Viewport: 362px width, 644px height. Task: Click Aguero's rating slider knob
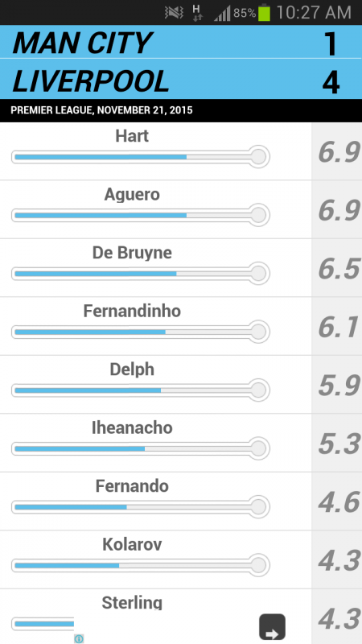(x=258, y=215)
